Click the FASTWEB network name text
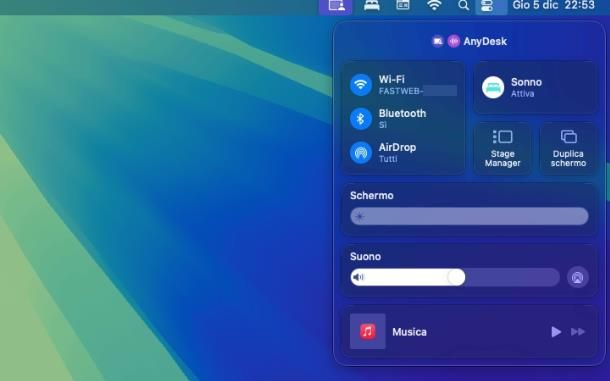Screen dimensions: 610x381 [401, 91]
